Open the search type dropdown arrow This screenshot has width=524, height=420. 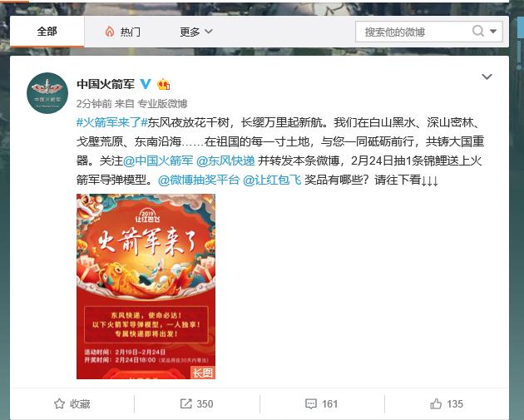click(x=493, y=32)
